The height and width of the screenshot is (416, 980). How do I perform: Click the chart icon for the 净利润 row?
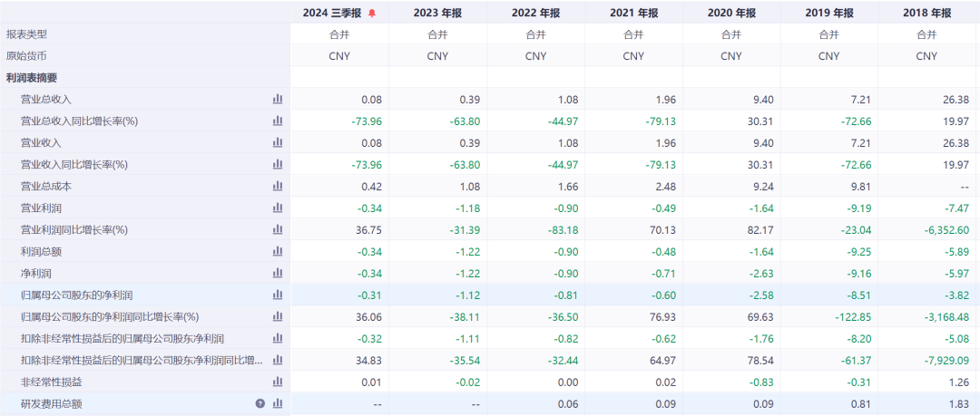coord(278,273)
